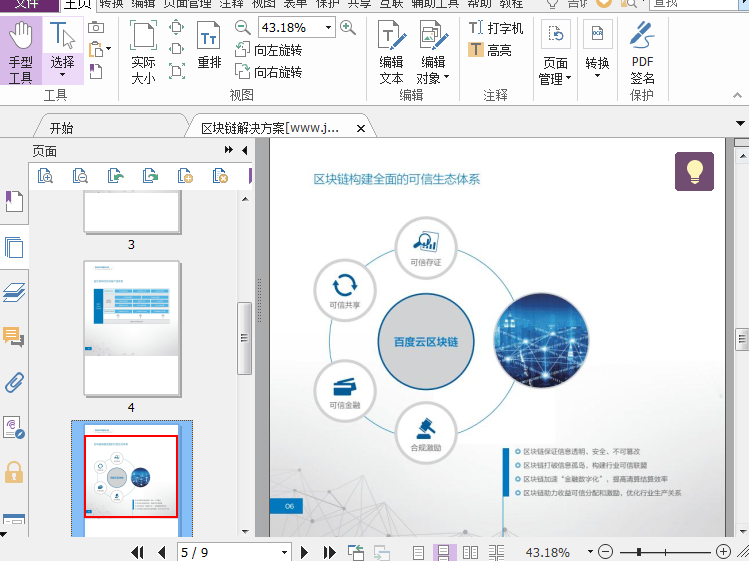Open the Comments sidebar panel
749x561 pixels.
[x=14, y=336]
